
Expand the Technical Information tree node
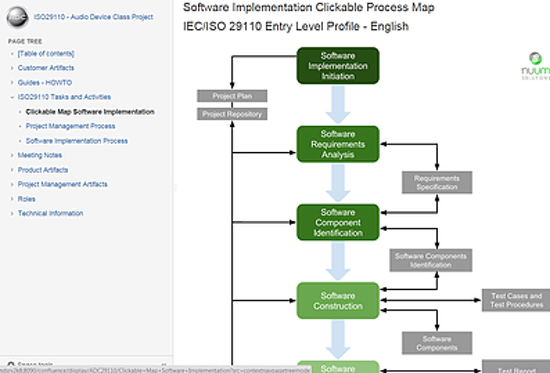click(12, 213)
